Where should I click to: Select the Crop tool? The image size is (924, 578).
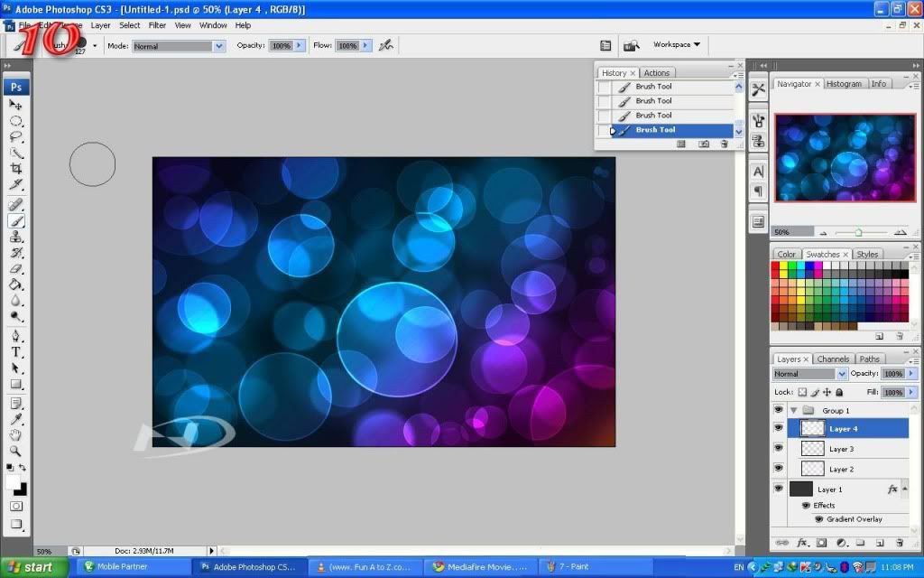[16, 169]
